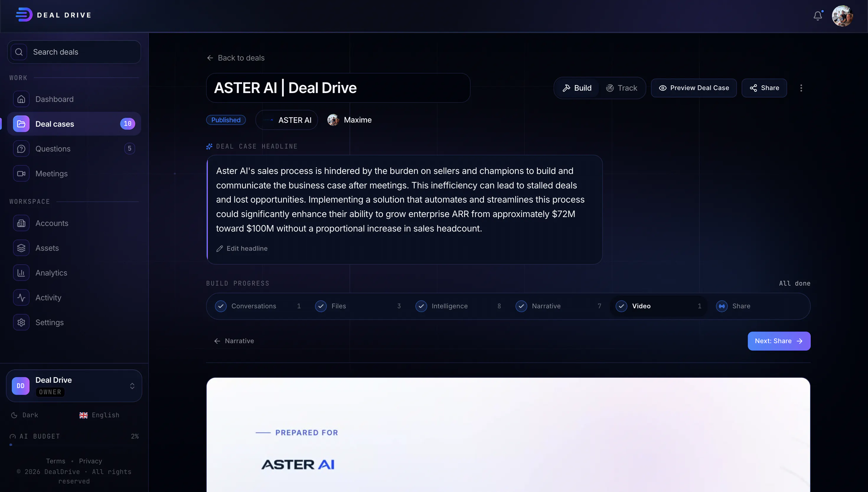
Task: Click the AI Budget progress bar
Action: click(74, 445)
